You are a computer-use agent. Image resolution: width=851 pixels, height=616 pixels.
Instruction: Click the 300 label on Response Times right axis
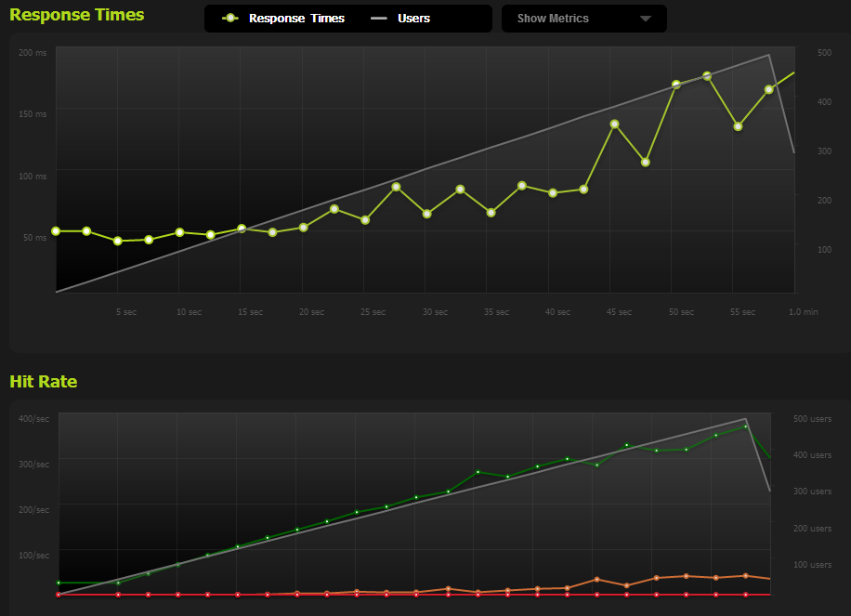(x=824, y=151)
